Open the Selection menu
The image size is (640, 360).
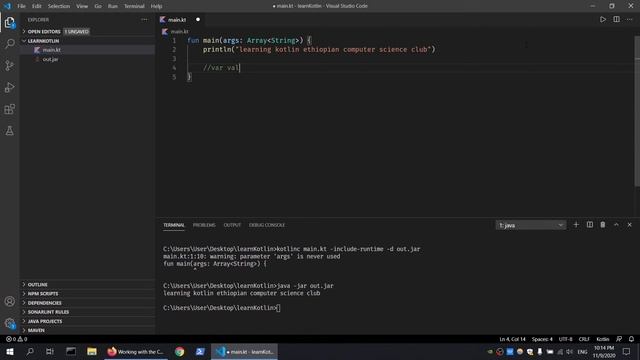59,6
